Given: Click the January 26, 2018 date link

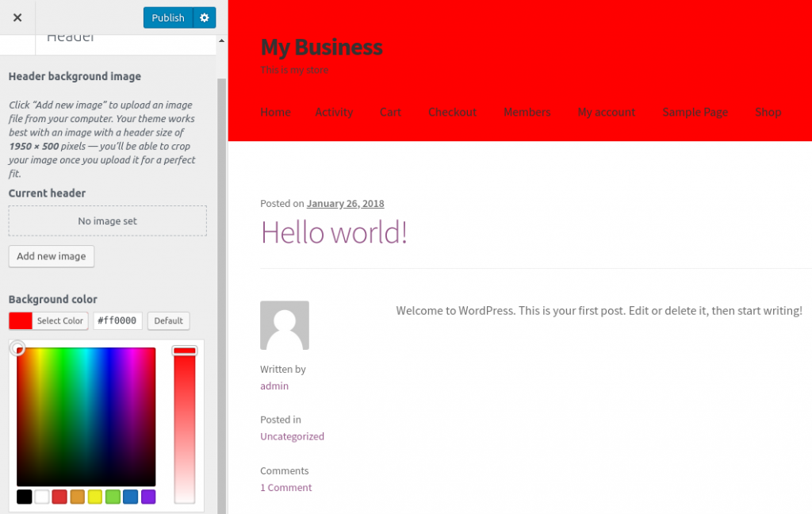Looking at the screenshot, I should [x=346, y=204].
